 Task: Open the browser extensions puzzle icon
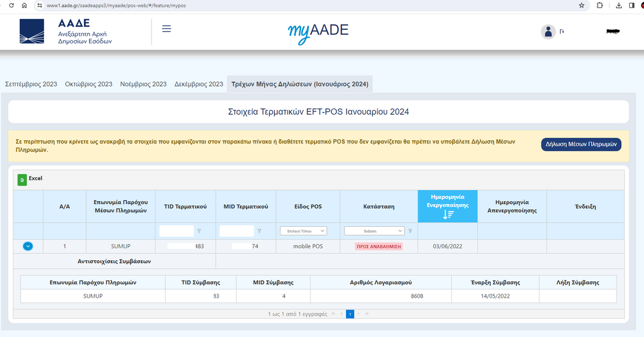point(600,5)
